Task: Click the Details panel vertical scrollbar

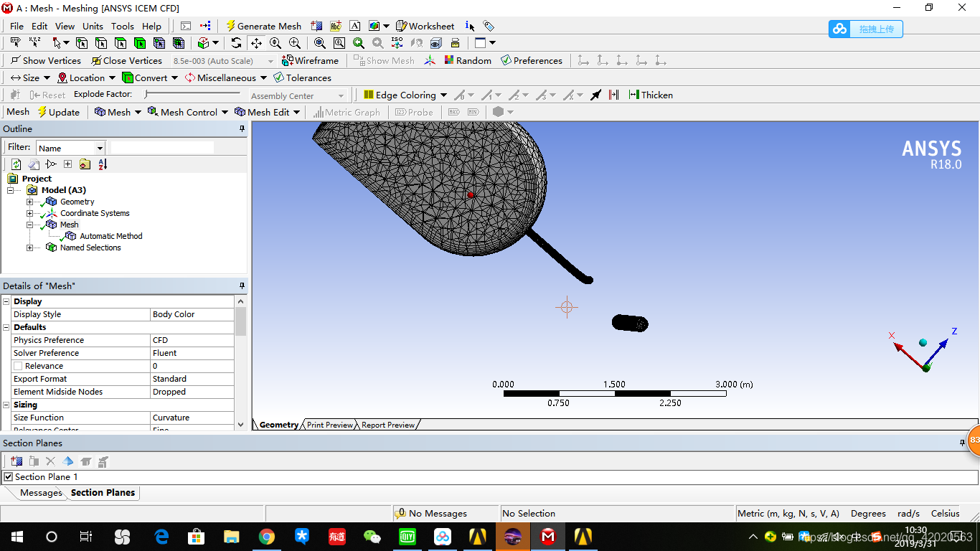Action: point(240,362)
